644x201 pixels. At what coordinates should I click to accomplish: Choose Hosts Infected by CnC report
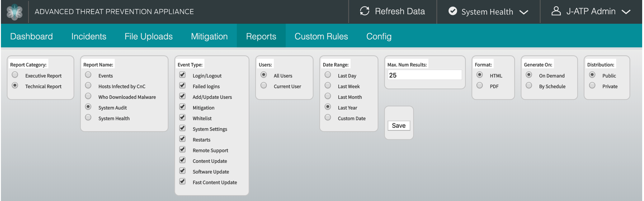(x=88, y=86)
